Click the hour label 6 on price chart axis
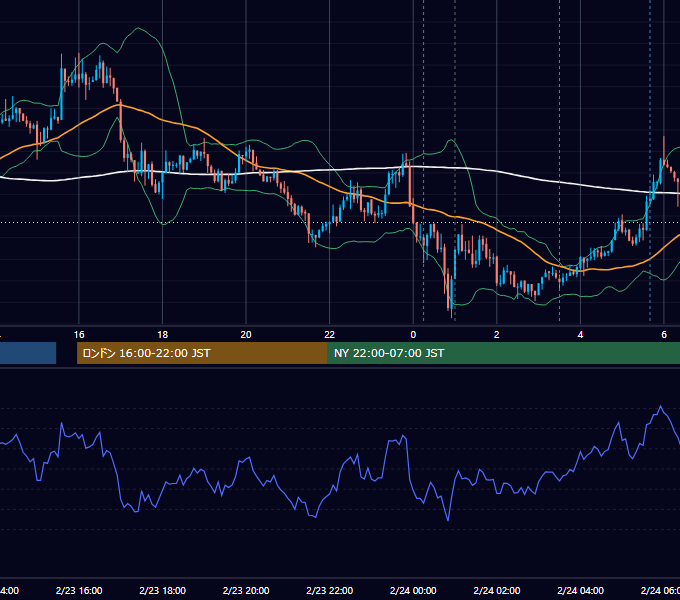The width and height of the screenshot is (680, 600). click(x=664, y=335)
